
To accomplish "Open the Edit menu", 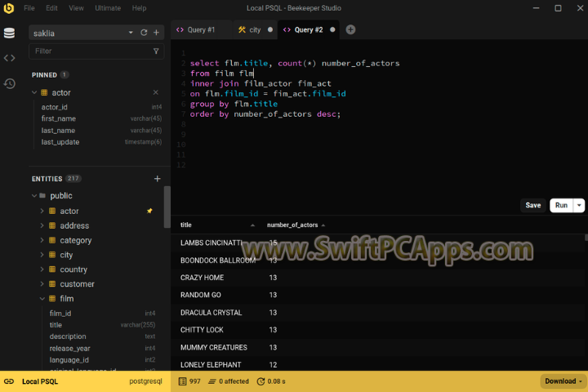I will tap(51, 8).
